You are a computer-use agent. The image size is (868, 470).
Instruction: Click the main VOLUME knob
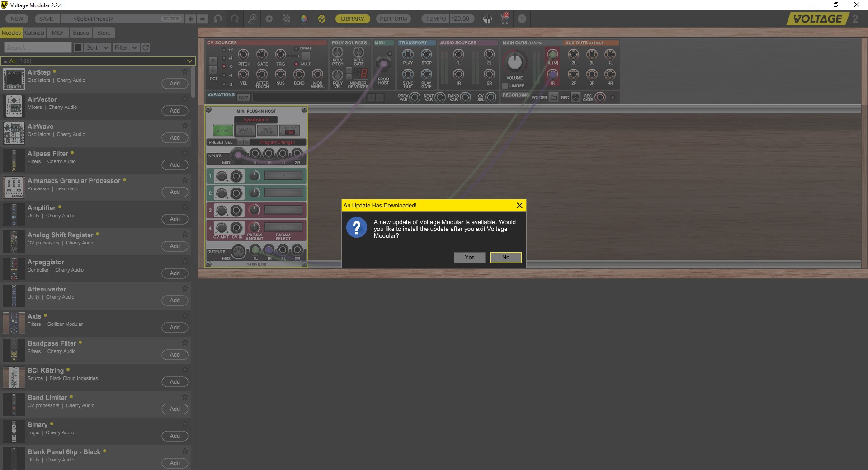[514, 62]
